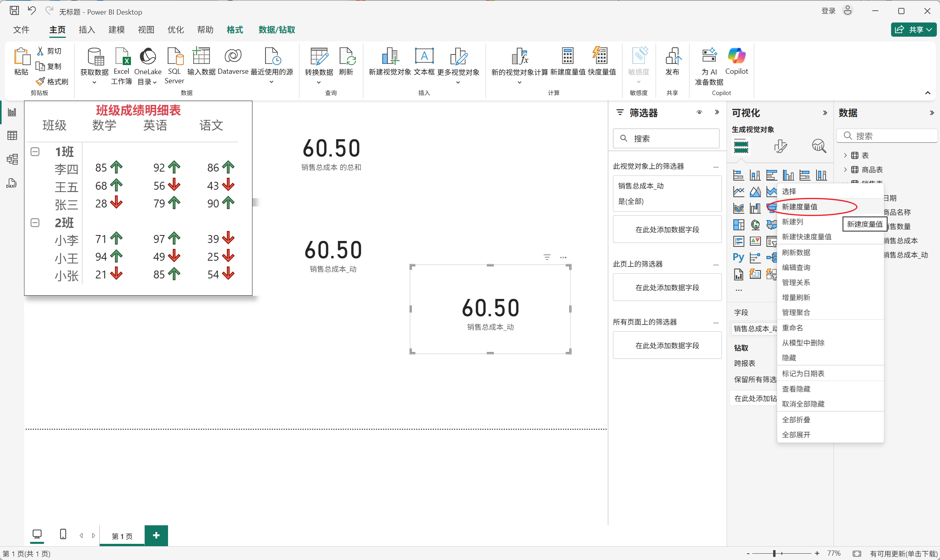The width and height of the screenshot is (940, 560).
Task: Switch to the table view sidebar icon
Action: click(x=12, y=136)
